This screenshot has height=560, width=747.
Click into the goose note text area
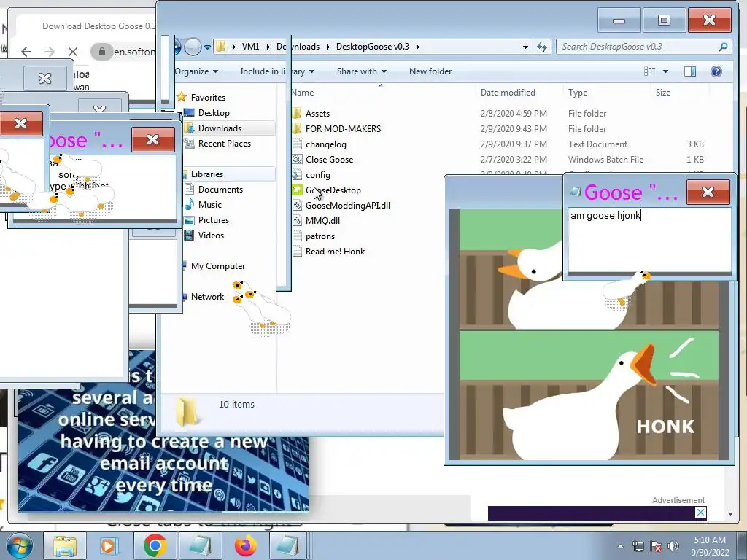649,239
